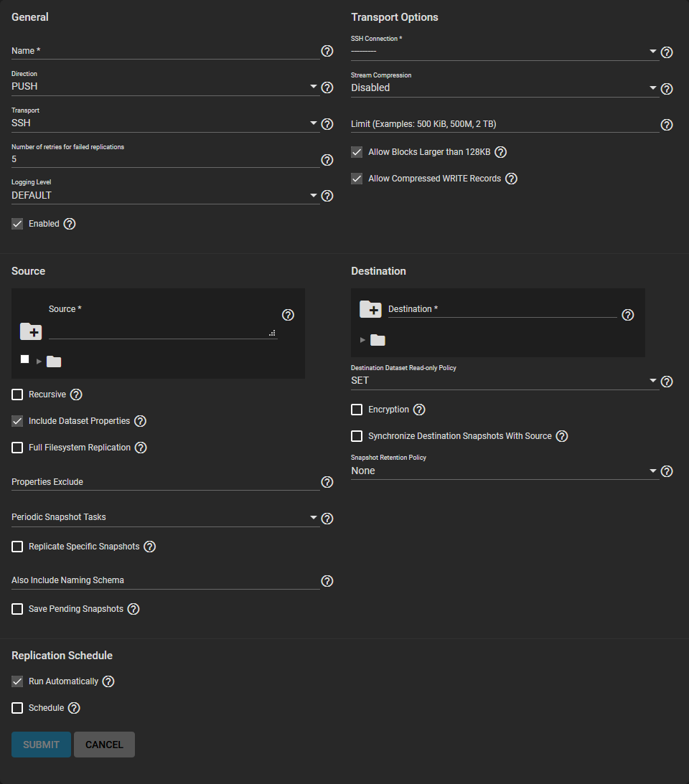Expand the source folder tree arrow

(x=39, y=362)
